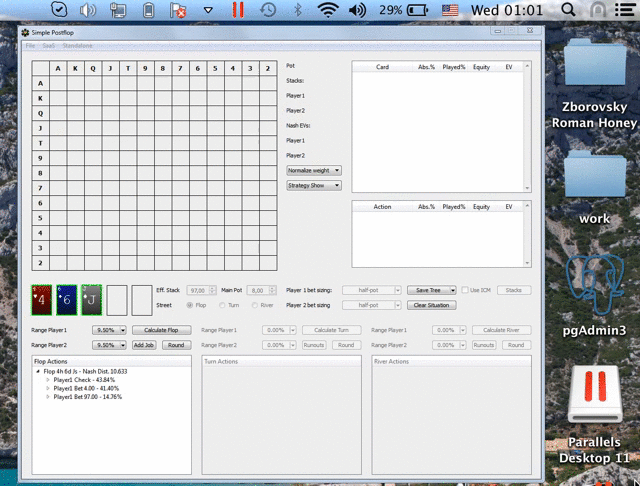The width and height of the screenshot is (640, 486).
Task: Click the 4 of hearts flop card
Action: tap(43, 300)
